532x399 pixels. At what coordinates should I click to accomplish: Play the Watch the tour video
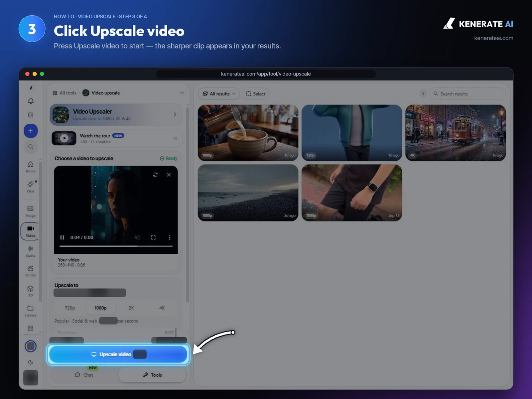(64, 138)
